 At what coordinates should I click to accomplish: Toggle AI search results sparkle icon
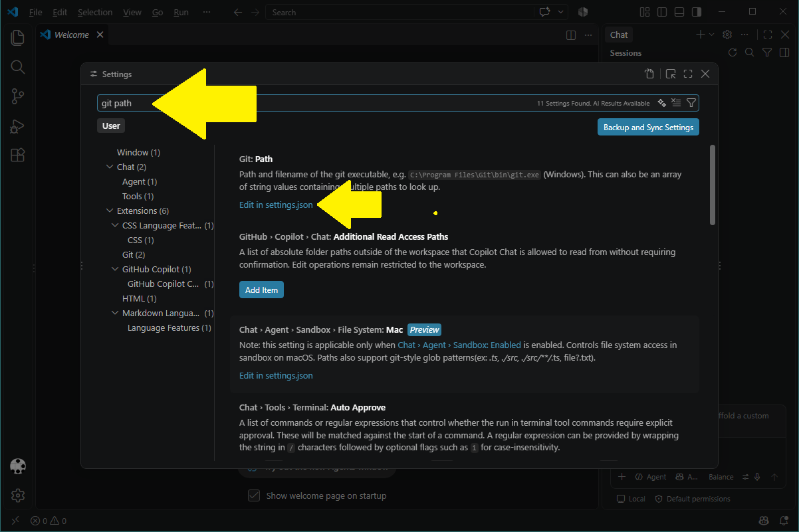[661, 103]
